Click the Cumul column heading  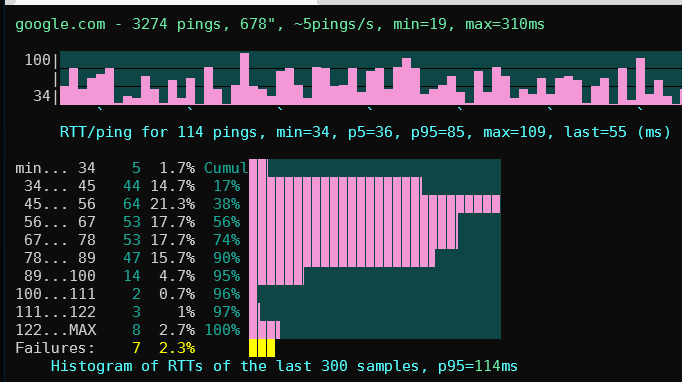coord(226,168)
